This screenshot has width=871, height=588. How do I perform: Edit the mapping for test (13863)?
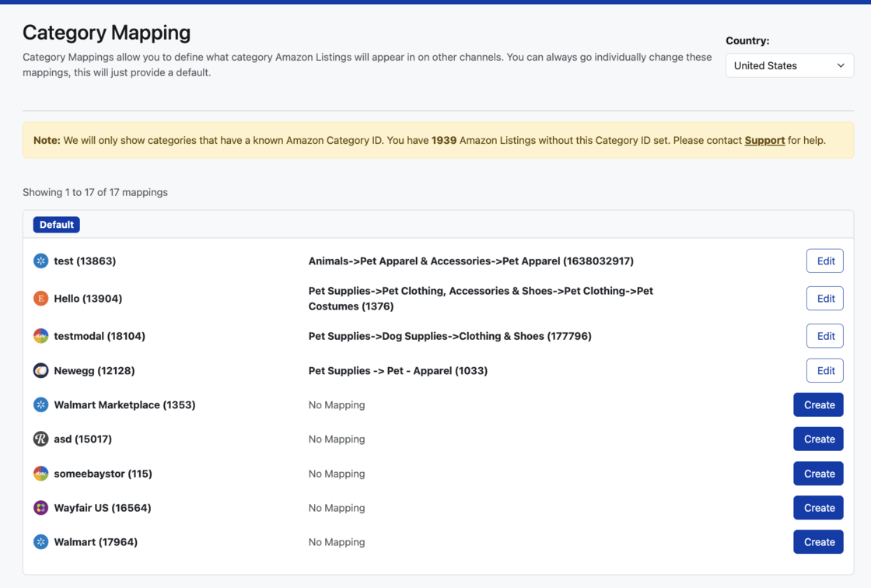pyautogui.click(x=825, y=261)
